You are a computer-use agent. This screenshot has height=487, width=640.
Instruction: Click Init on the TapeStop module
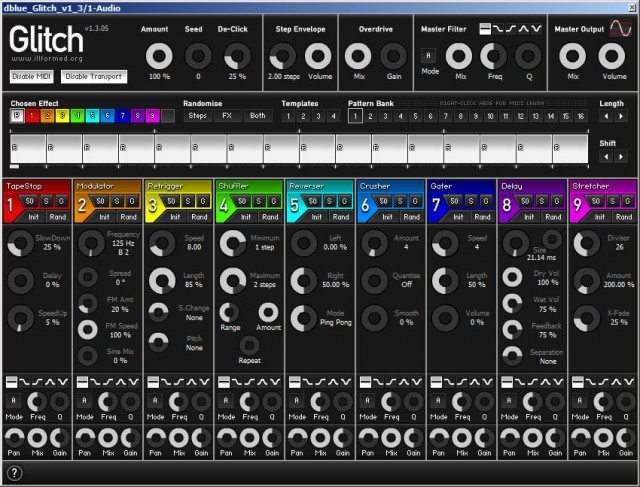[x=33, y=217]
